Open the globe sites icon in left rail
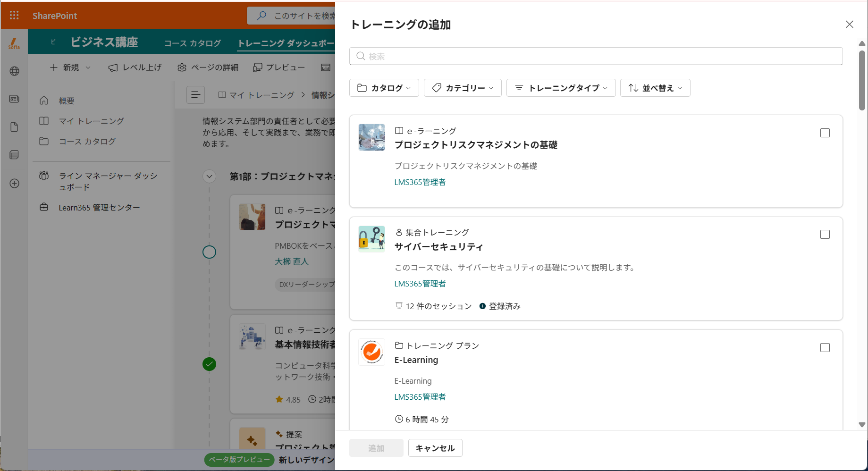This screenshot has width=868, height=471. pos(14,71)
